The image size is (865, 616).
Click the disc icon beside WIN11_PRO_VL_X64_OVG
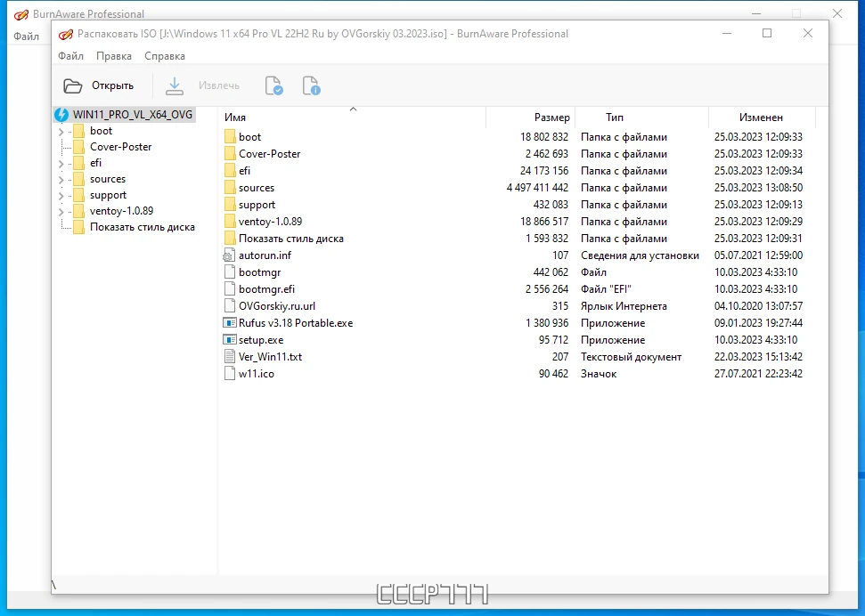coord(61,115)
